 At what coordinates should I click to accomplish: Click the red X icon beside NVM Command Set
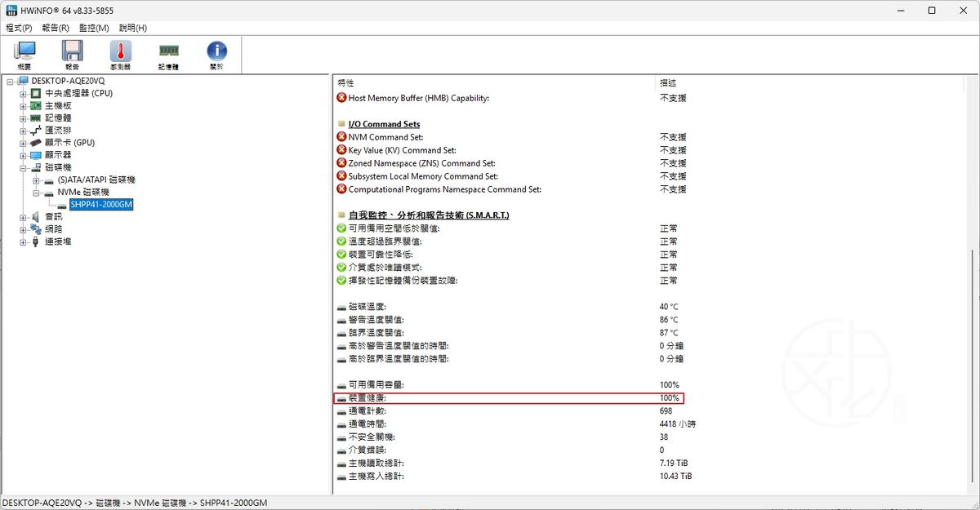coord(341,137)
